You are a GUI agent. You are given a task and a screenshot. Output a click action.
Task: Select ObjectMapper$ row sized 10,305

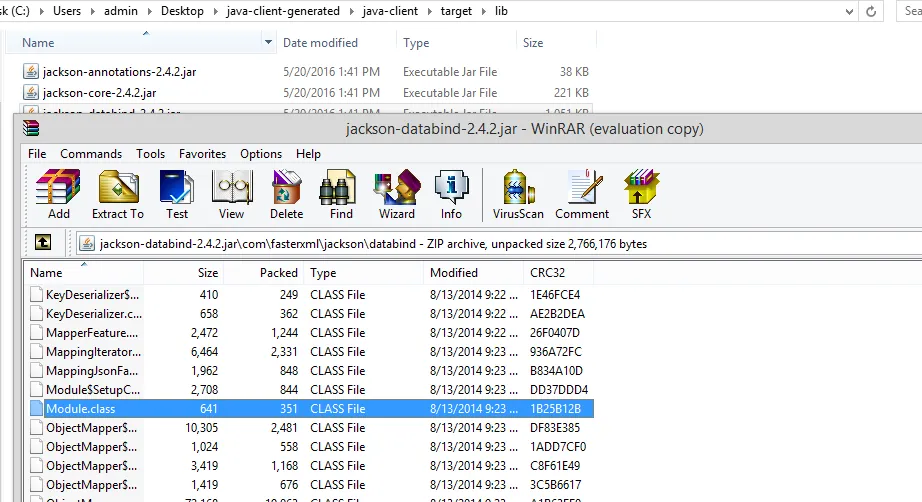(x=310, y=428)
